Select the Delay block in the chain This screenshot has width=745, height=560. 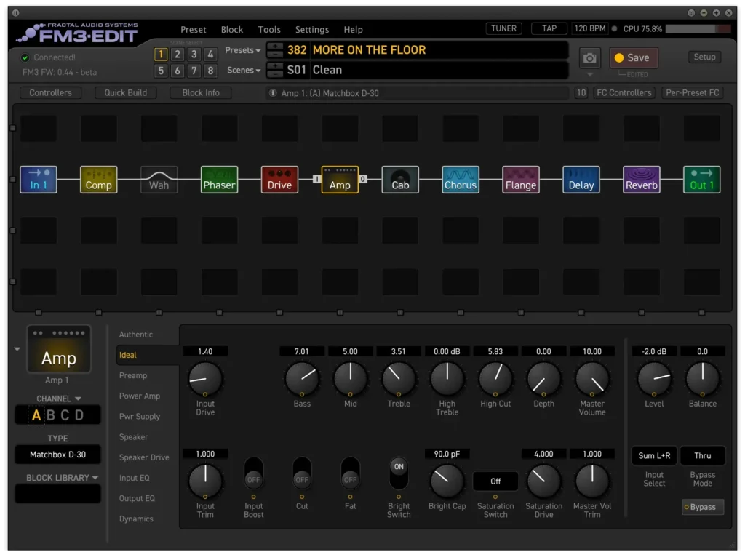581,180
